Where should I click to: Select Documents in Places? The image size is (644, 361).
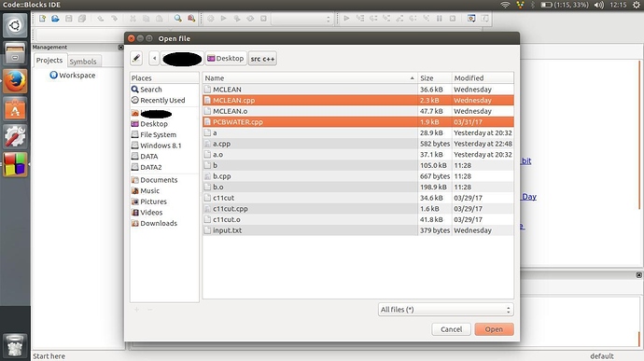[x=164, y=180]
